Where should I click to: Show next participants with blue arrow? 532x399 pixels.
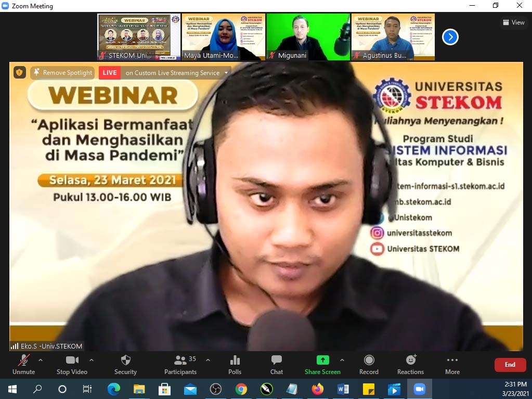tap(450, 37)
